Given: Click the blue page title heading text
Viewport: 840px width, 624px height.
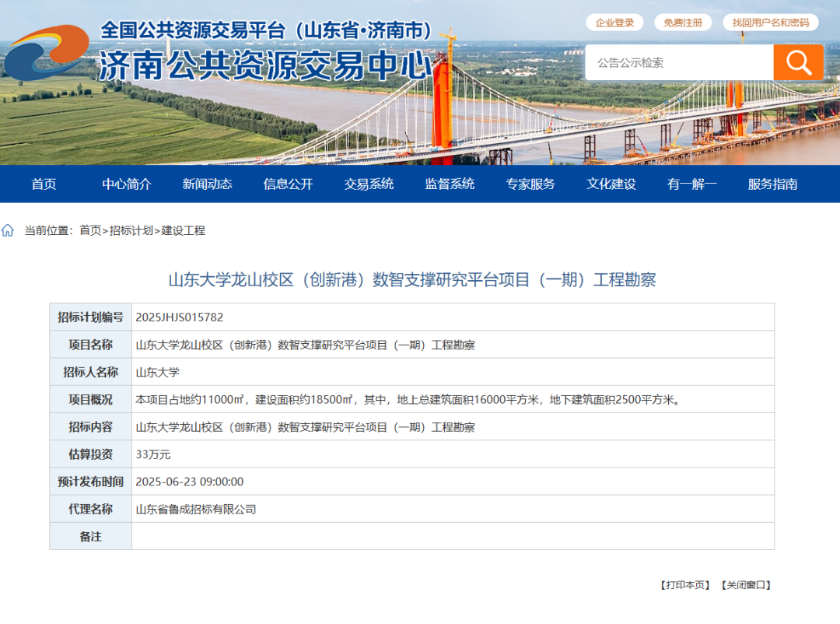Looking at the screenshot, I should click(412, 280).
